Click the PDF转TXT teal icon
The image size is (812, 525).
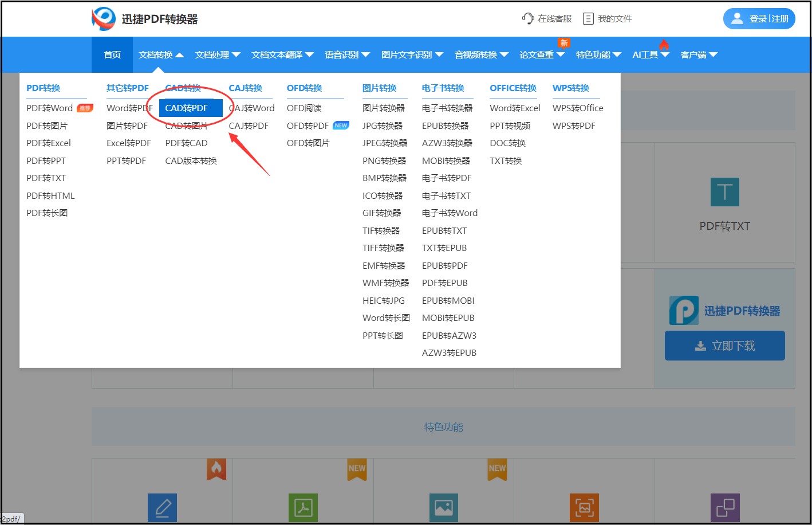coord(725,192)
